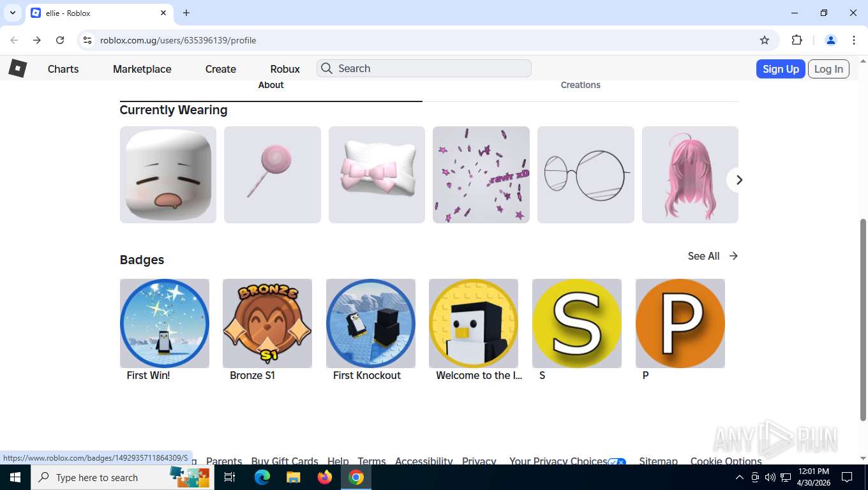This screenshot has height=490, width=868.
Task: Click the See All badges link
Action: (x=703, y=256)
